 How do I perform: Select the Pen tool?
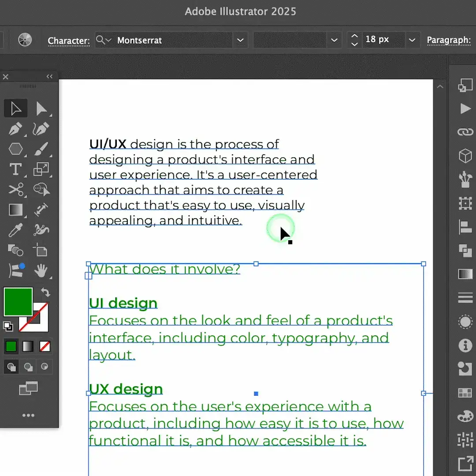pyautogui.click(x=15, y=129)
